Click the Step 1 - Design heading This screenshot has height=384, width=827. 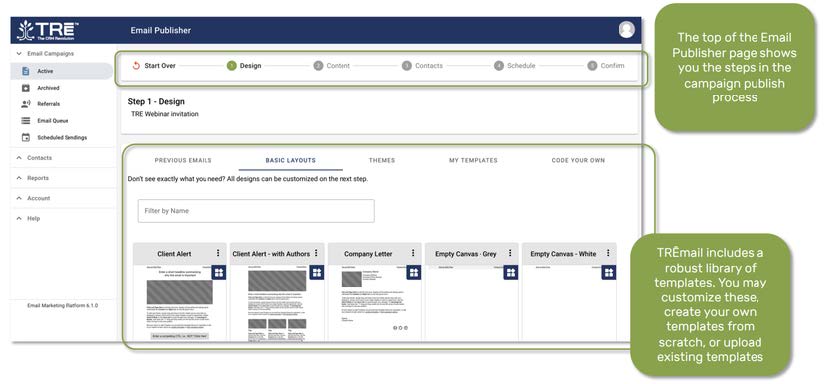[156, 101]
